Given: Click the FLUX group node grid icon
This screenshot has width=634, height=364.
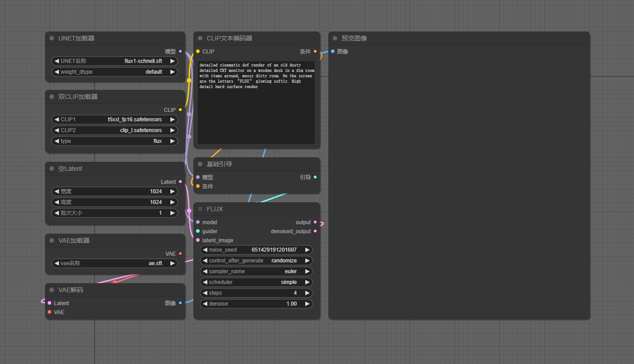Looking at the screenshot, I should [200, 209].
